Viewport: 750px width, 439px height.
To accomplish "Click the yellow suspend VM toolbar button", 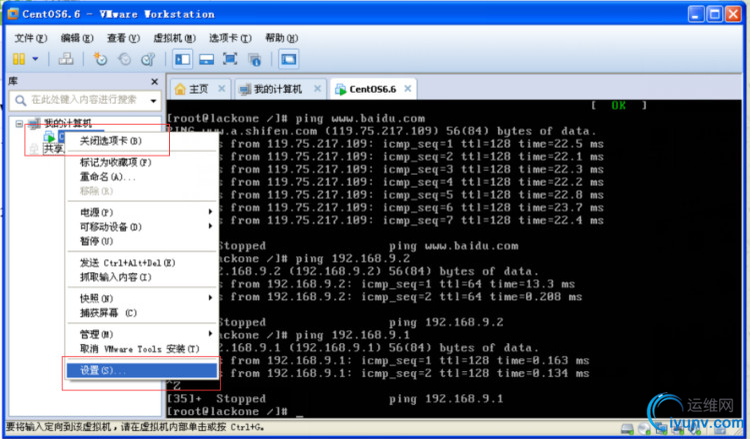I will (19, 59).
